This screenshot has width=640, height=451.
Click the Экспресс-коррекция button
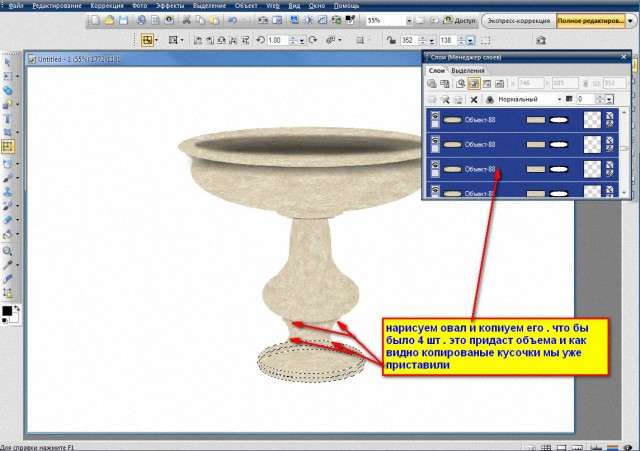(516, 20)
